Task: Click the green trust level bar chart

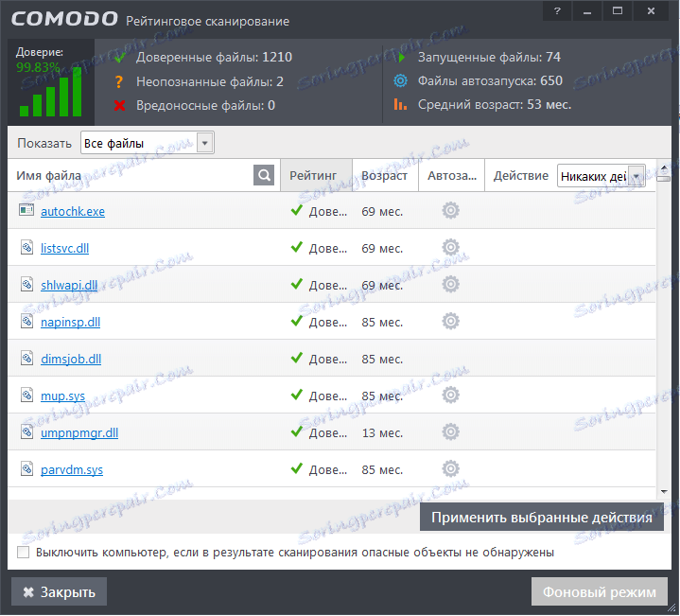Action: pyautogui.click(x=51, y=93)
